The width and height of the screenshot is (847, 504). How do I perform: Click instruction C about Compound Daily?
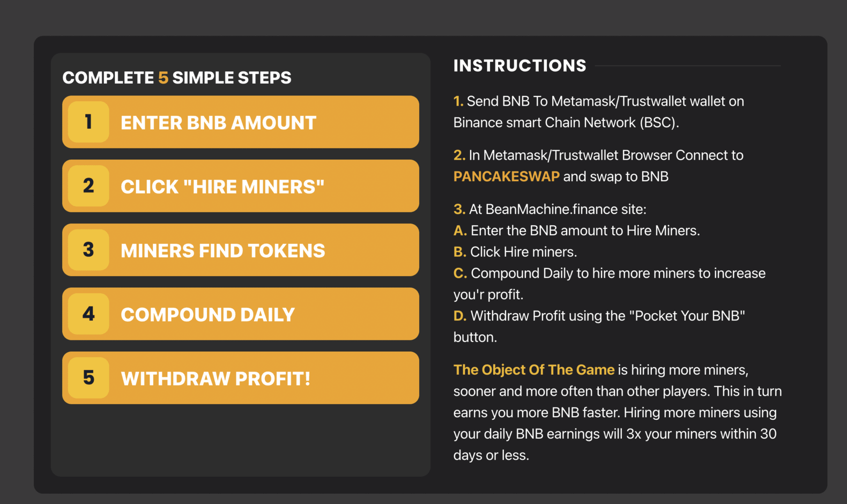[x=610, y=284]
